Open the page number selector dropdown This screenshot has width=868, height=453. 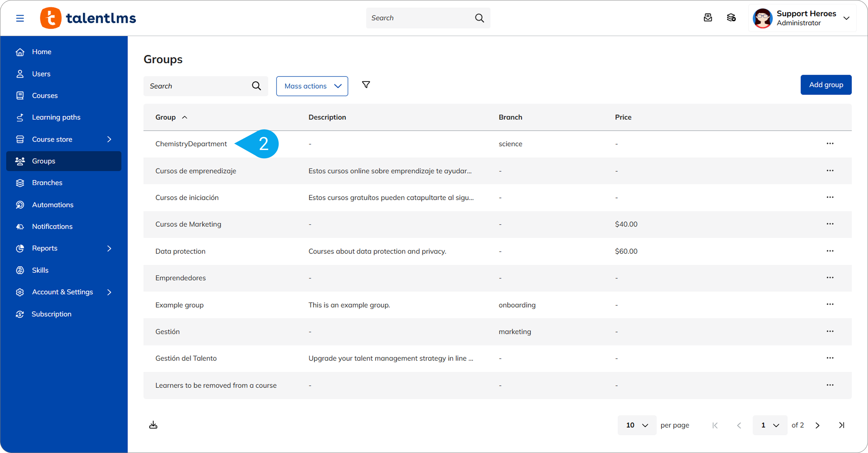(x=770, y=425)
